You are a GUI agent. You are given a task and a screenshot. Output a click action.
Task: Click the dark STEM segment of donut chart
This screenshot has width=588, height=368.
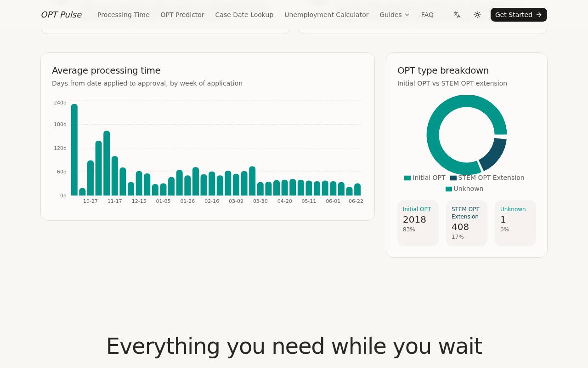[x=494, y=154]
